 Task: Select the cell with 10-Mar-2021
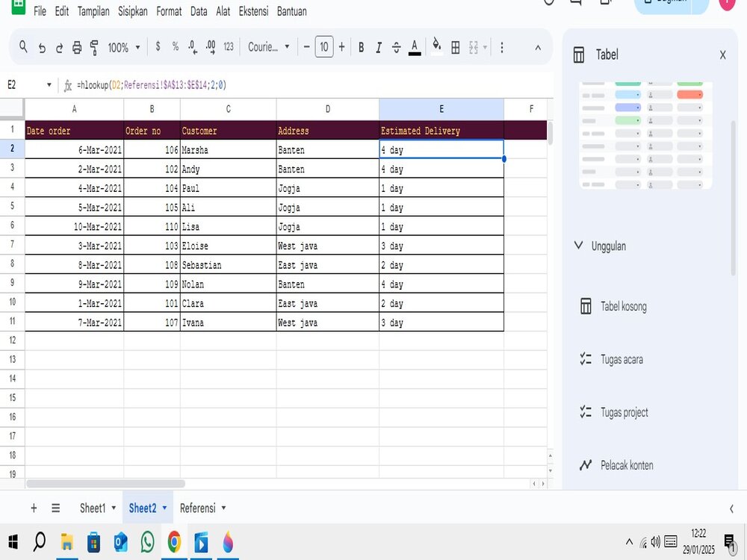(x=74, y=227)
